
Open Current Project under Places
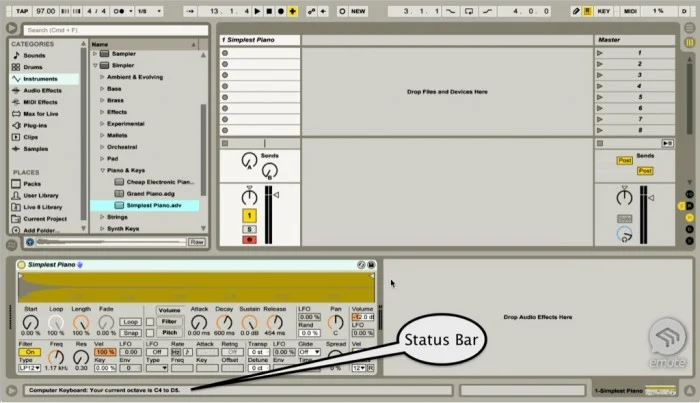pyautogui.click(x=45, y=219)
